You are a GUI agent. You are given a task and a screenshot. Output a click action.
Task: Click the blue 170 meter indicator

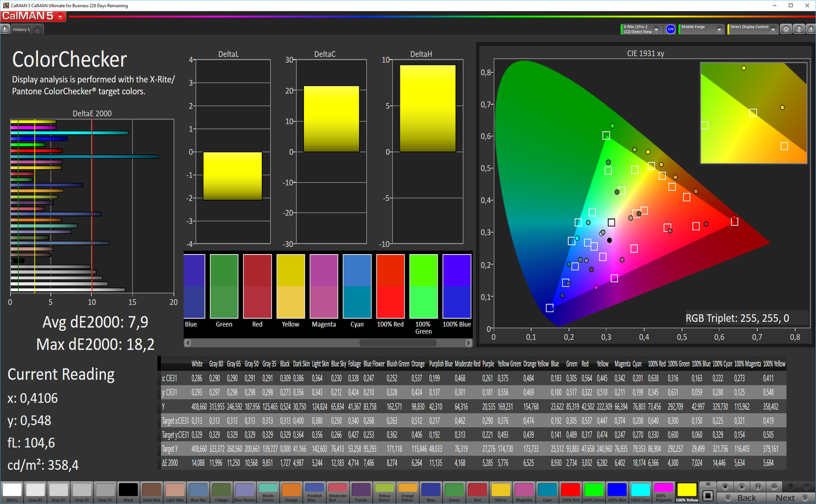[670, 29]
